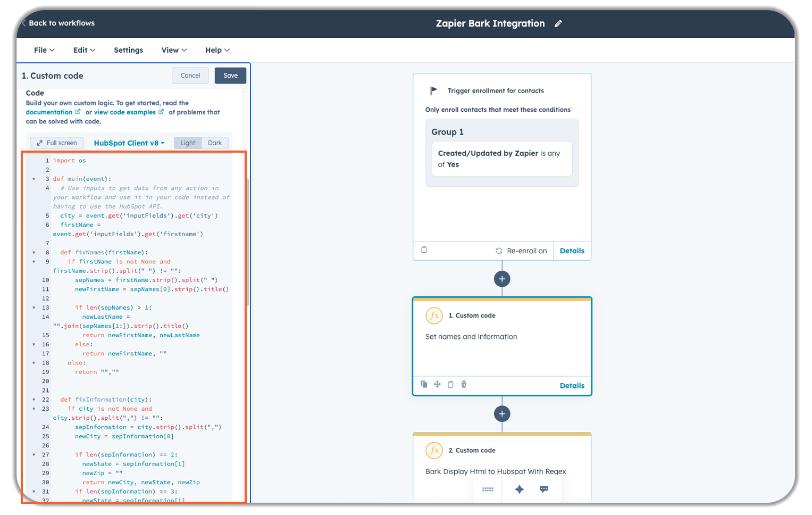Click the external link icon beside documentation
This screenshot has height=515, width=812.
[78, 112]
